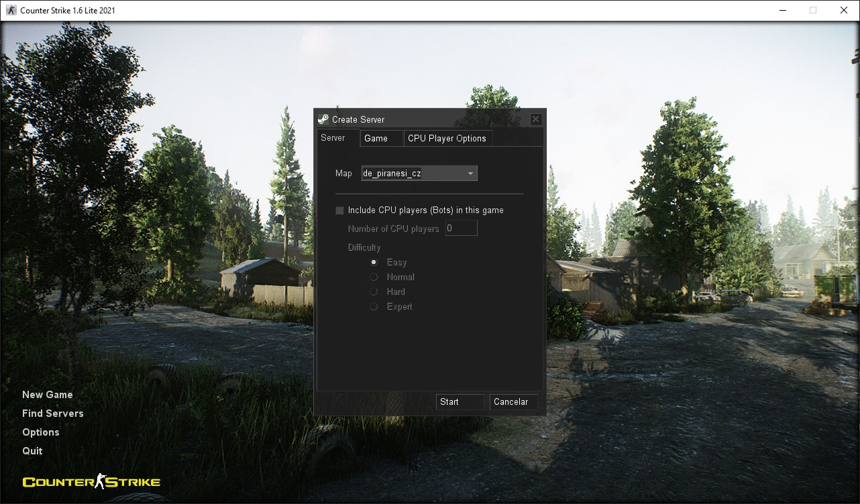Select the Hard difficulty option

coord(374,292)
